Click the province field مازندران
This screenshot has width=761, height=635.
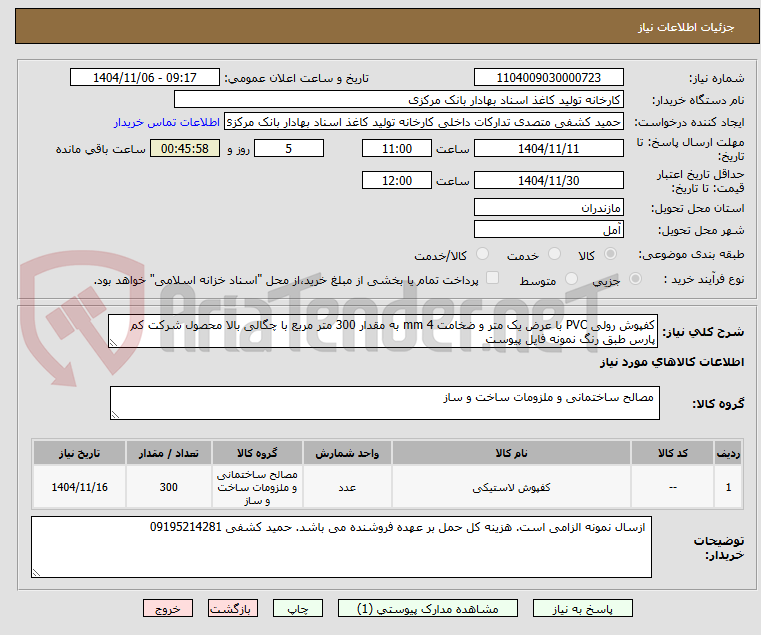click(x=548, y=208)
